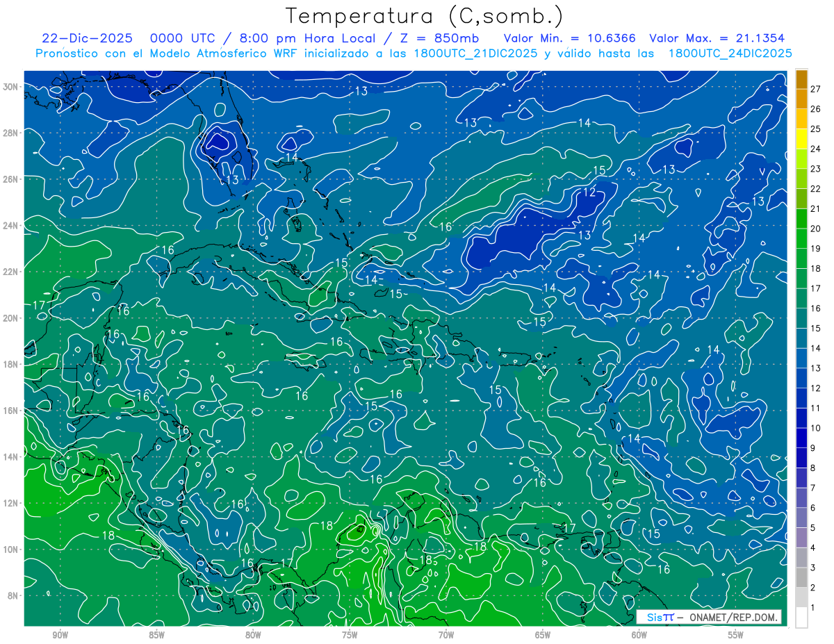The height and width of the screenshot is (644, 834).
Task: Select the date text "22-Dic-2025"
Action: click(x=87, y=38)
